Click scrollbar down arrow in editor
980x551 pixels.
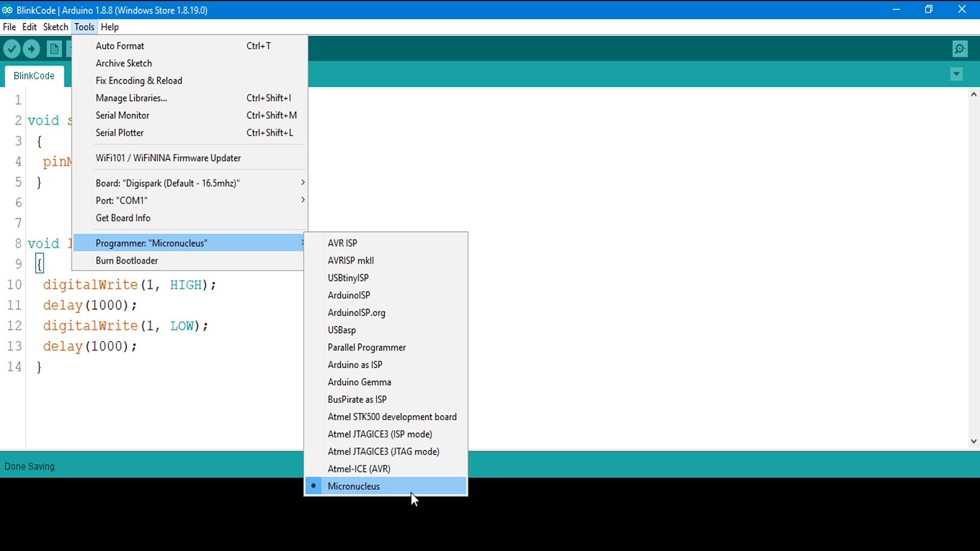click(x=973, y=442)
